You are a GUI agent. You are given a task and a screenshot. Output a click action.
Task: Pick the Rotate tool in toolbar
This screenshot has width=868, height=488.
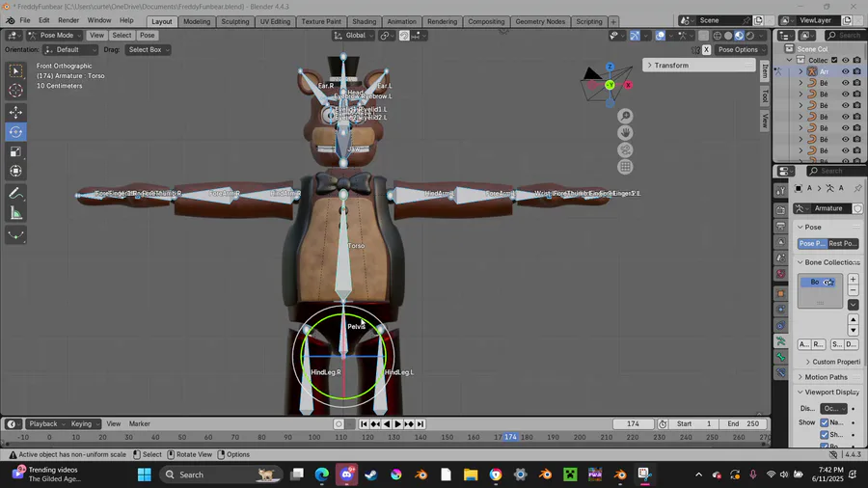coord(15,132)
